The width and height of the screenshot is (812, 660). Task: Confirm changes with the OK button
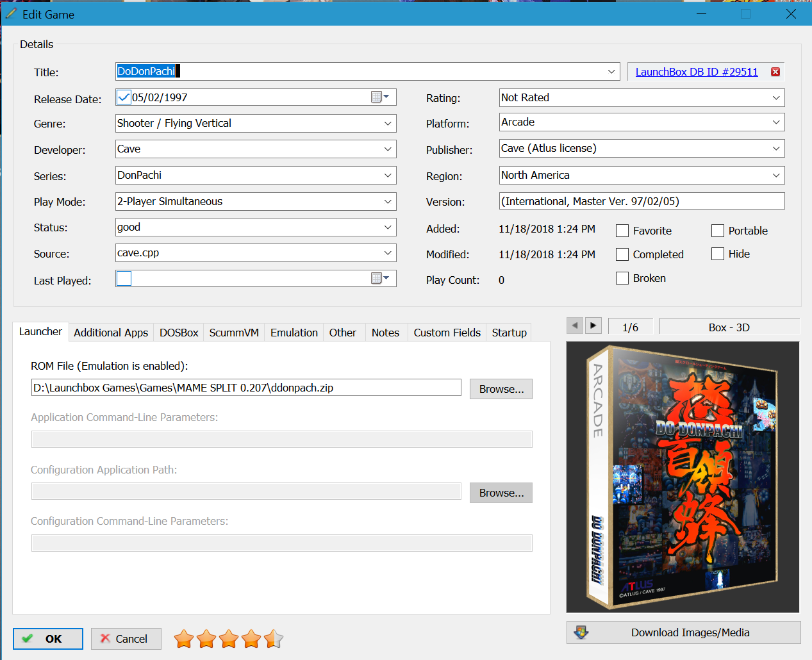pyautogui.click(x=48, y=639)
